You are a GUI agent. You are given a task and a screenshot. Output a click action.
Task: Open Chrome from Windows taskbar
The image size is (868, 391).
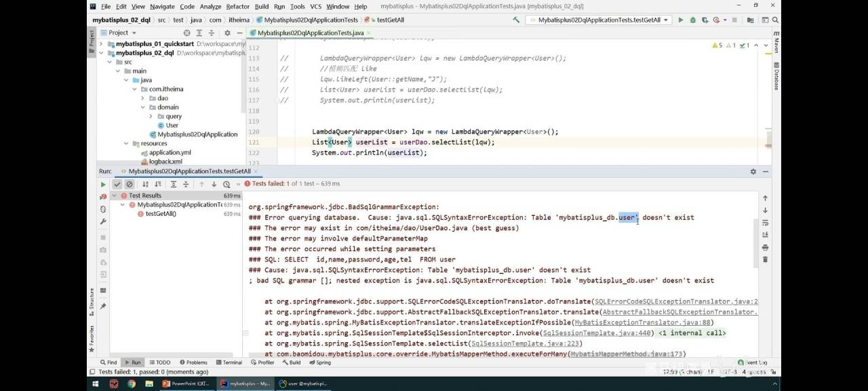point(132,384)
